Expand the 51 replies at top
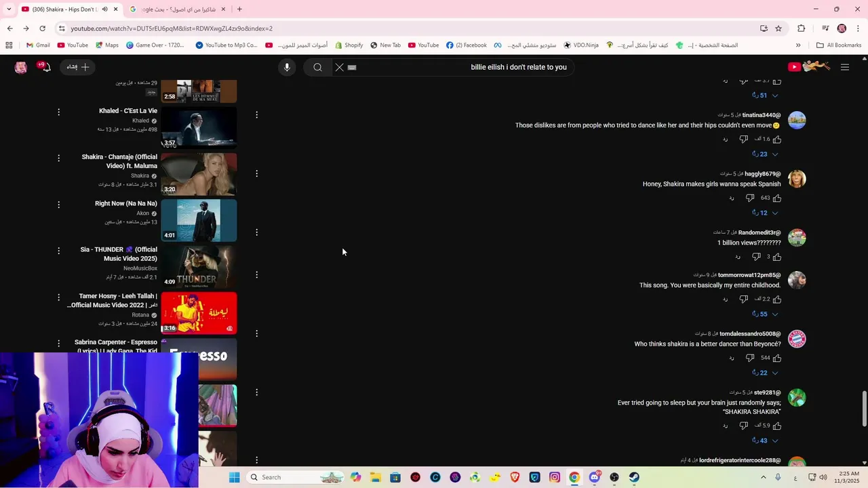This screenshot has height=488, width=868. point(765,96)
